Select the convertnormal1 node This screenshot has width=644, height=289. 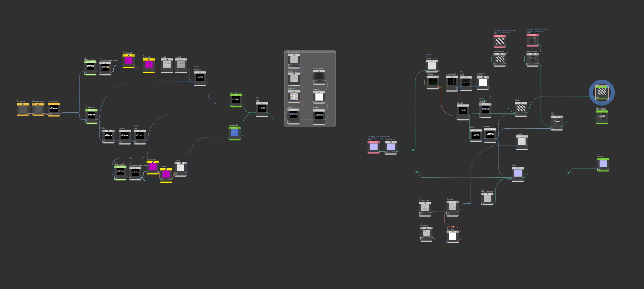pyautogui.click(x=432, y=66)
